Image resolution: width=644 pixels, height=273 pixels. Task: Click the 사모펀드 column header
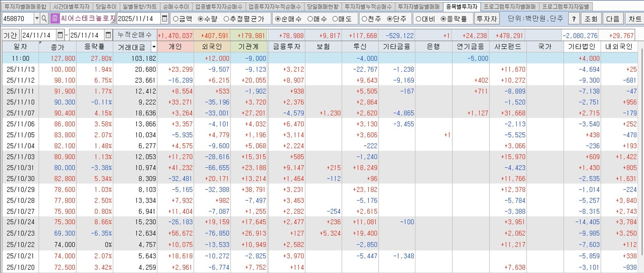[x=508, y=47]
